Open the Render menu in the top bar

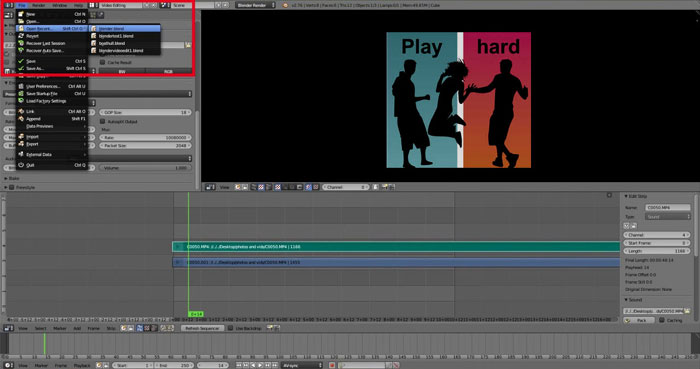pyautogui.click(x=39, y=5)
